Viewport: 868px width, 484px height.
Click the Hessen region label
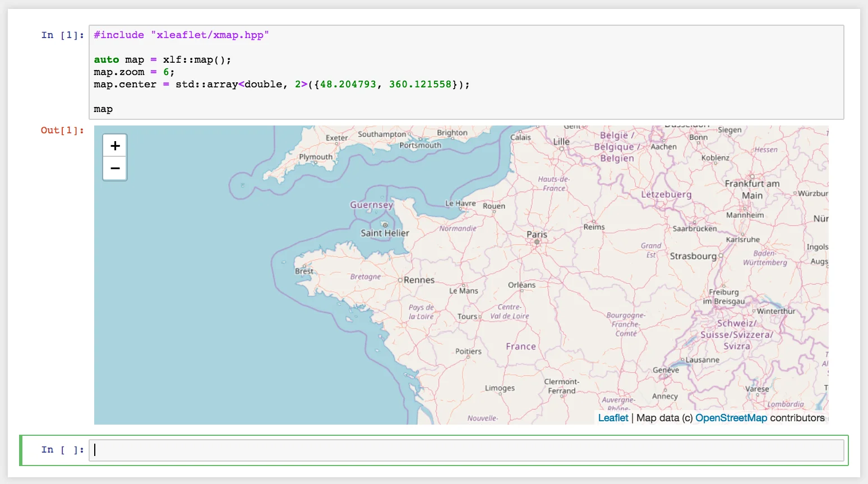(766, 150)
